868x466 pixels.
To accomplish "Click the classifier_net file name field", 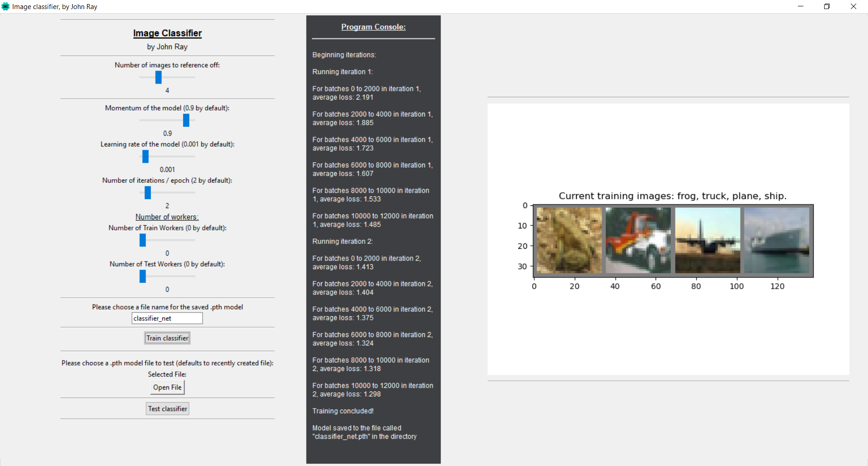I will (x=167, y=318).
